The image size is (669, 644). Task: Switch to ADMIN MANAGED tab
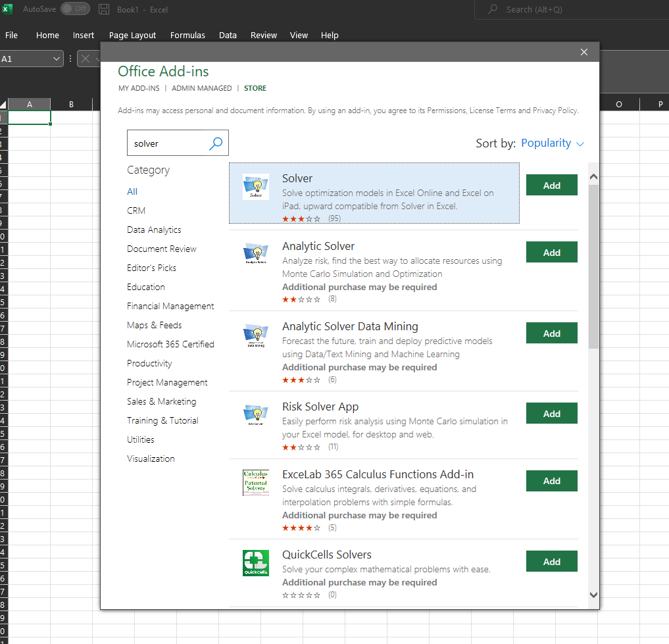pos(202,88)
